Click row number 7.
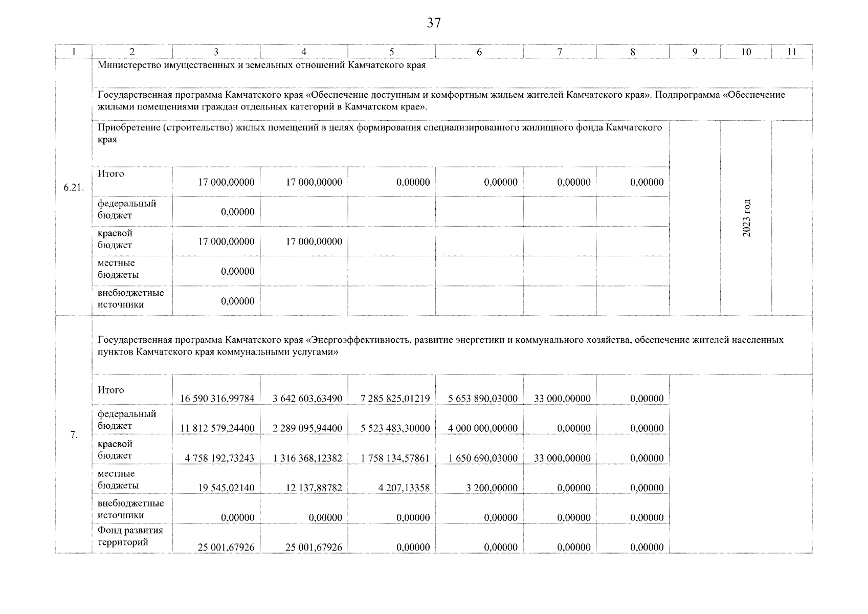 74,435
